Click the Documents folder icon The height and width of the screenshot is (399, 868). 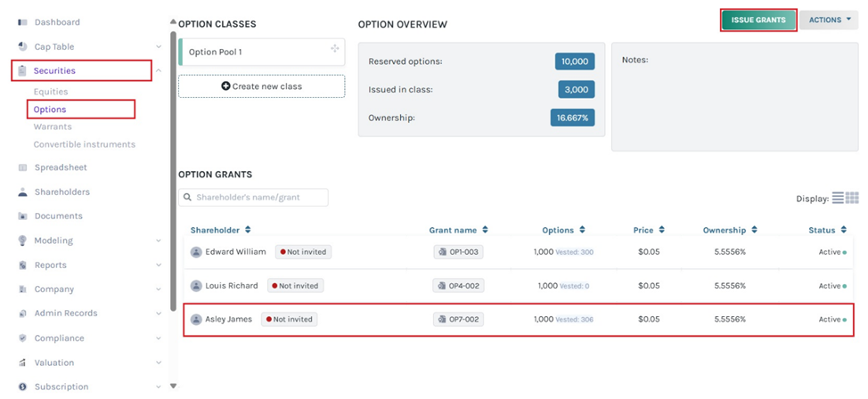coord(22,216)
